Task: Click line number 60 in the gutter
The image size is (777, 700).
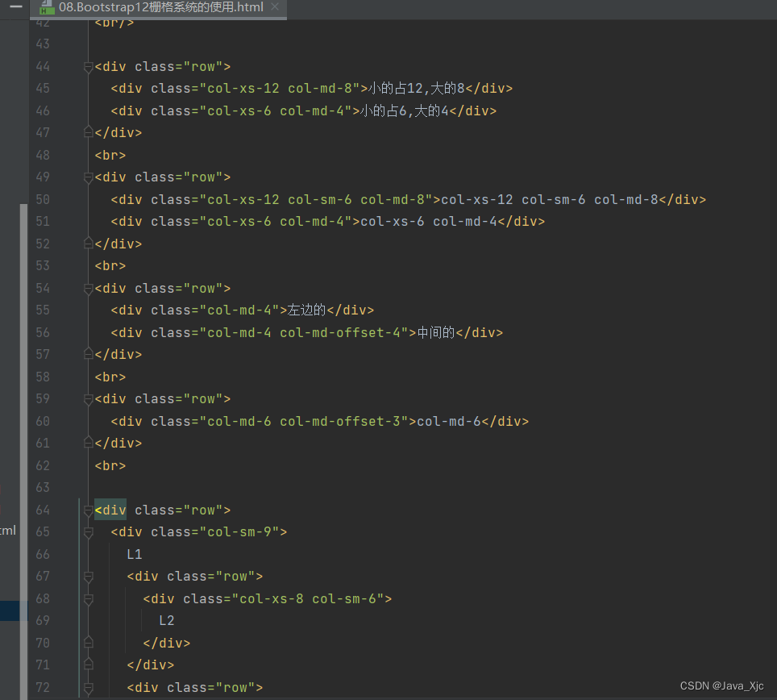Action: coord(43,421)
